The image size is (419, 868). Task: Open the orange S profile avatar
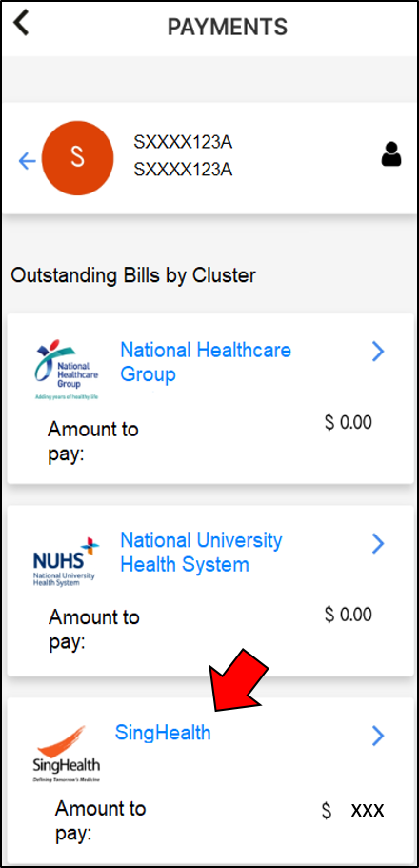(x=78, y=158)
